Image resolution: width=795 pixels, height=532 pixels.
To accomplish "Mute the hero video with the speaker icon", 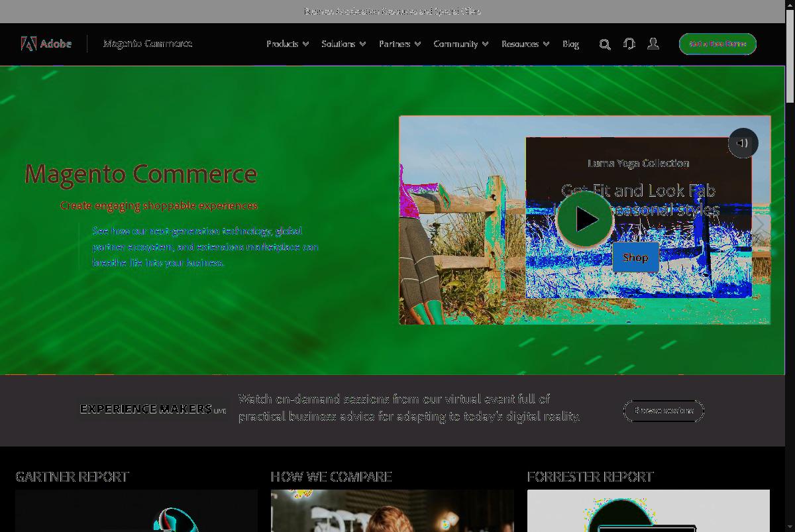I will 743,143.
